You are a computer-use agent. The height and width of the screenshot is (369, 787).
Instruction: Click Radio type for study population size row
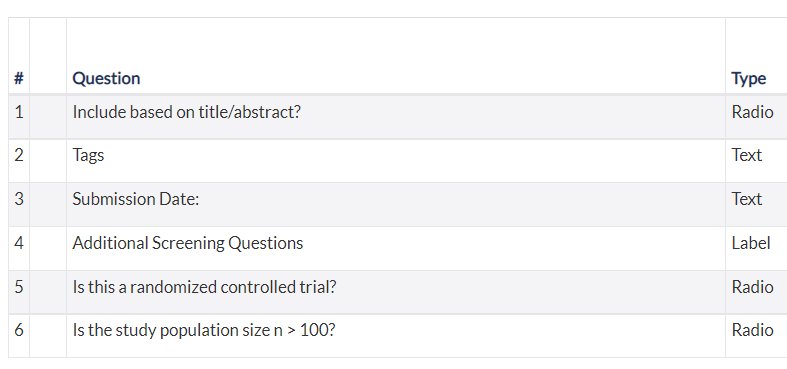pyautogui.click(x=752, y=330)
